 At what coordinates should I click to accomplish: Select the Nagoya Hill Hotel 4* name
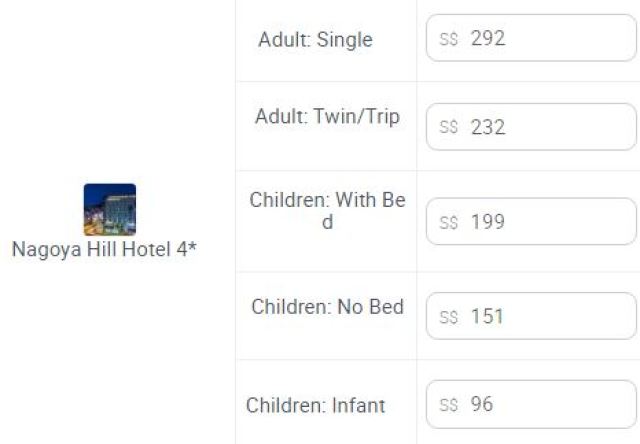(104, 249)
